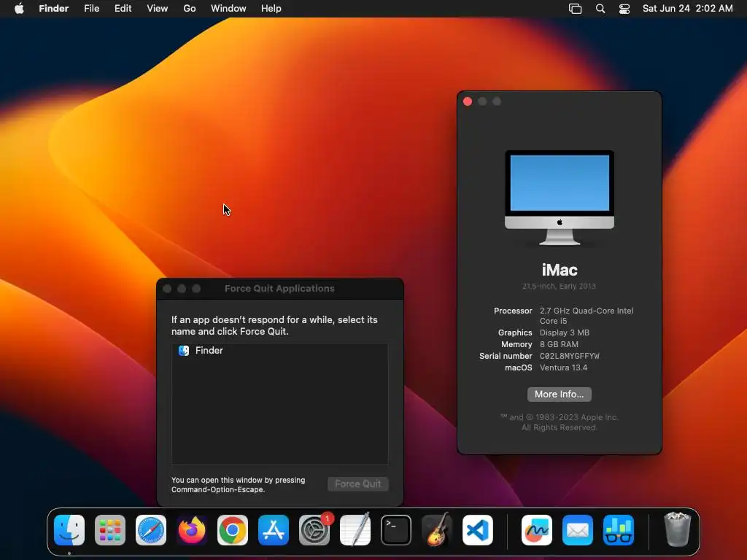Click the serial number C02L8MYGFFYW

pyautogui.click(x=569, y=356)
